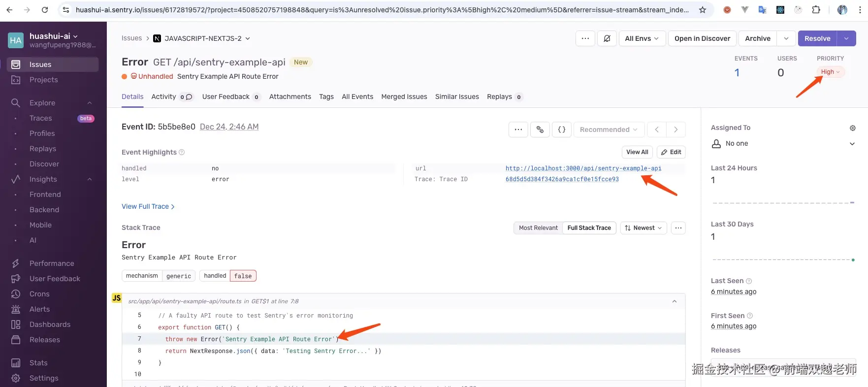Open event actions ellipsis button

518,129
